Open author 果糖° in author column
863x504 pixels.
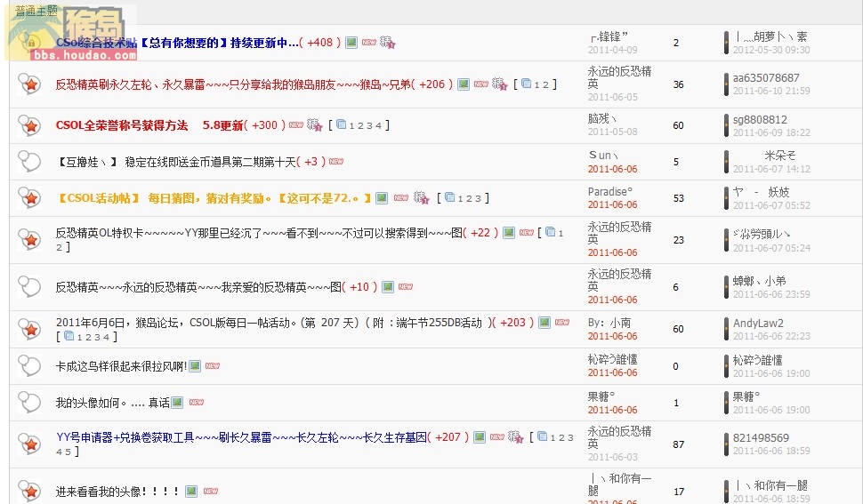[601, 396]
